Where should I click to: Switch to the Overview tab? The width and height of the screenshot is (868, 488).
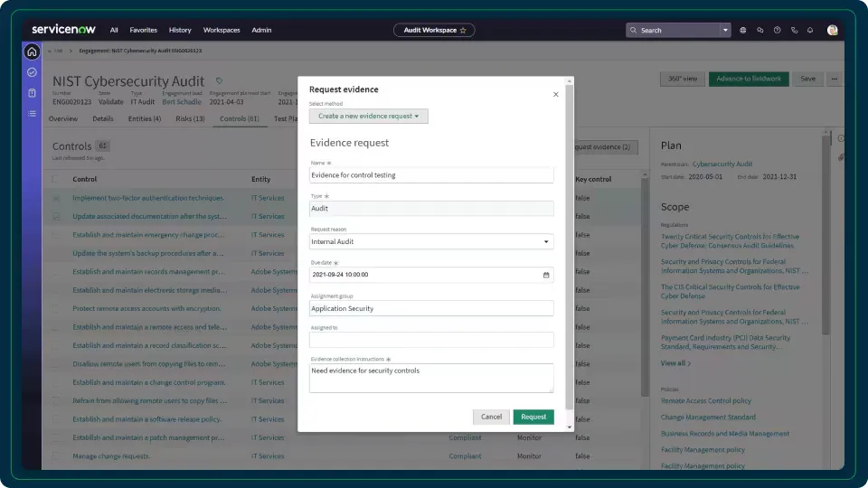click(x=63, y=119)
